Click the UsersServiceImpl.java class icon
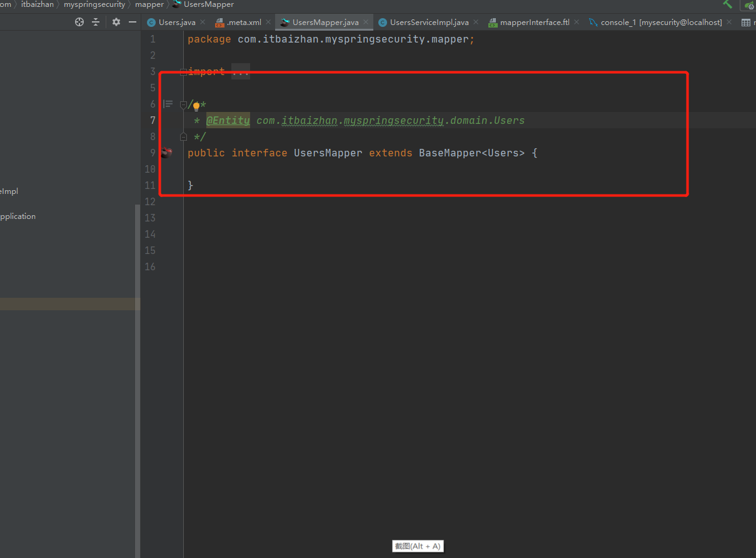Screen dimensions: 756x558 click(x=383, y=23)
